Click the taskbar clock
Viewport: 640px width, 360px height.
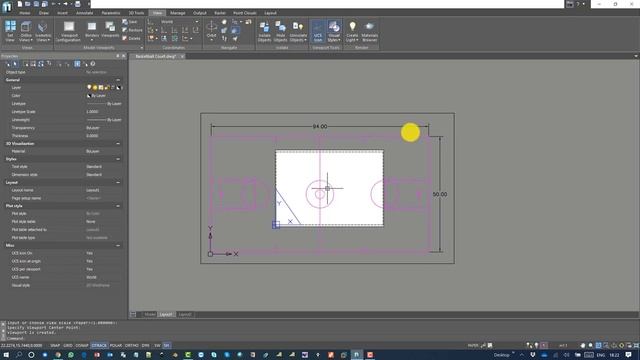[614, 355]
